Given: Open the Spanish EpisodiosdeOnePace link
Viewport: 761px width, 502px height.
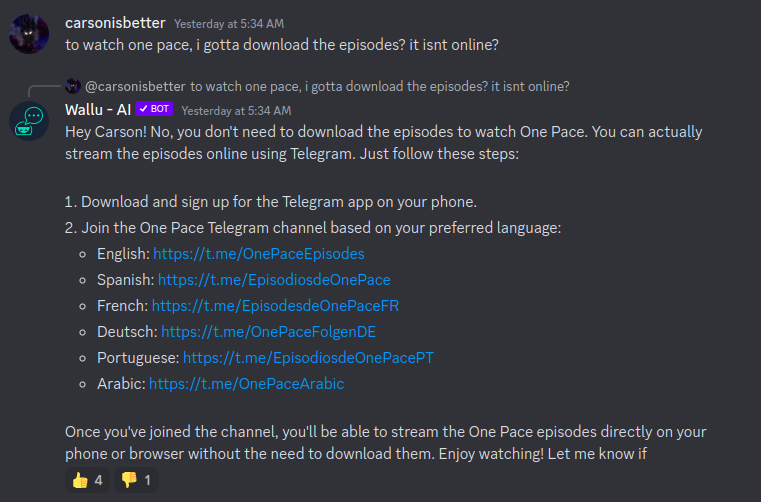Looking at the screenshot, I should coord(274,280).
